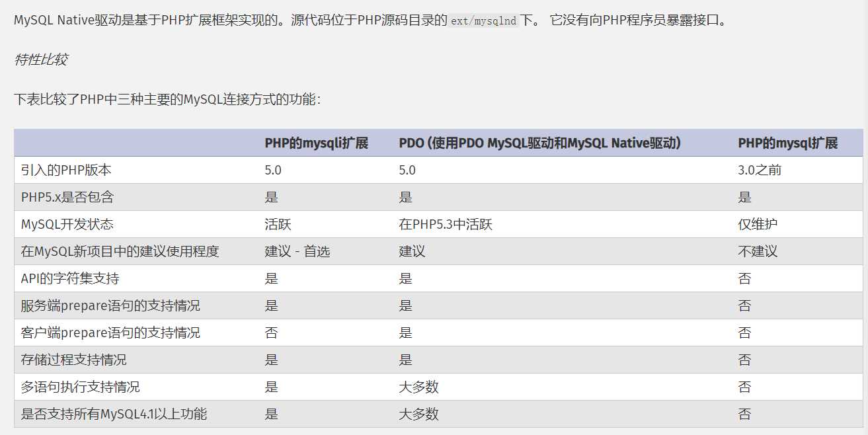Click mysql扩展 是 in PHP5.x是否包含 row
This screenshot has width=868, height=435.
(x=744, y=197)
